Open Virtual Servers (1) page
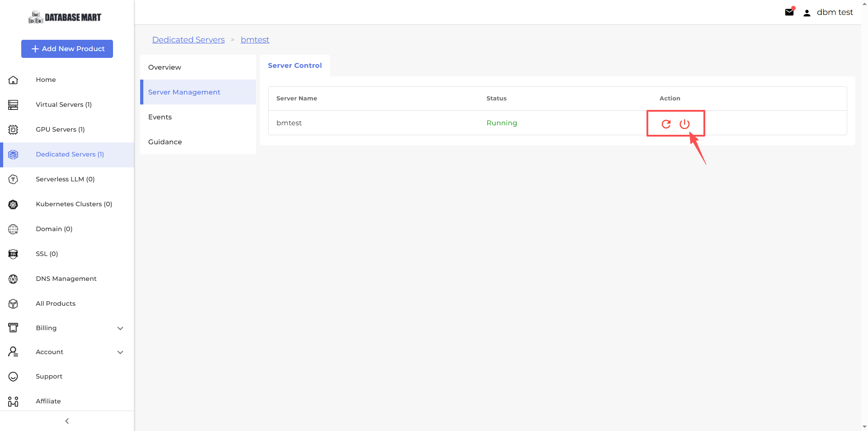 [64, 104]
